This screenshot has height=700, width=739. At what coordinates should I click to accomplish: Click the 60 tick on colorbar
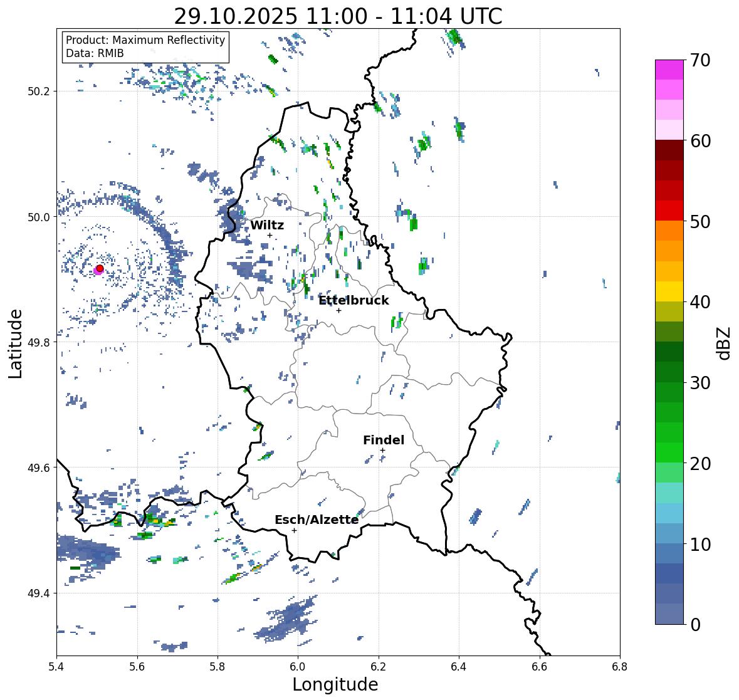(700, 141)
